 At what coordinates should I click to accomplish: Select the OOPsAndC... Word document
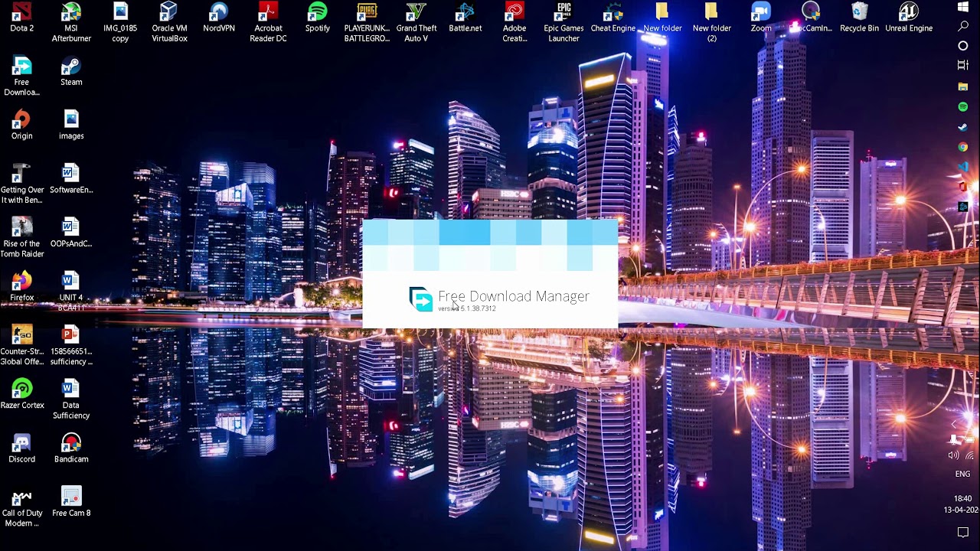(x=71, y=233)
